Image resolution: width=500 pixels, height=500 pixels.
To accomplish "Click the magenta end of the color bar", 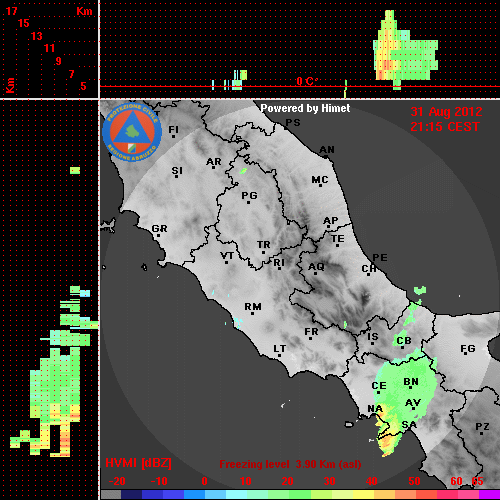I will tap(489, 494).
